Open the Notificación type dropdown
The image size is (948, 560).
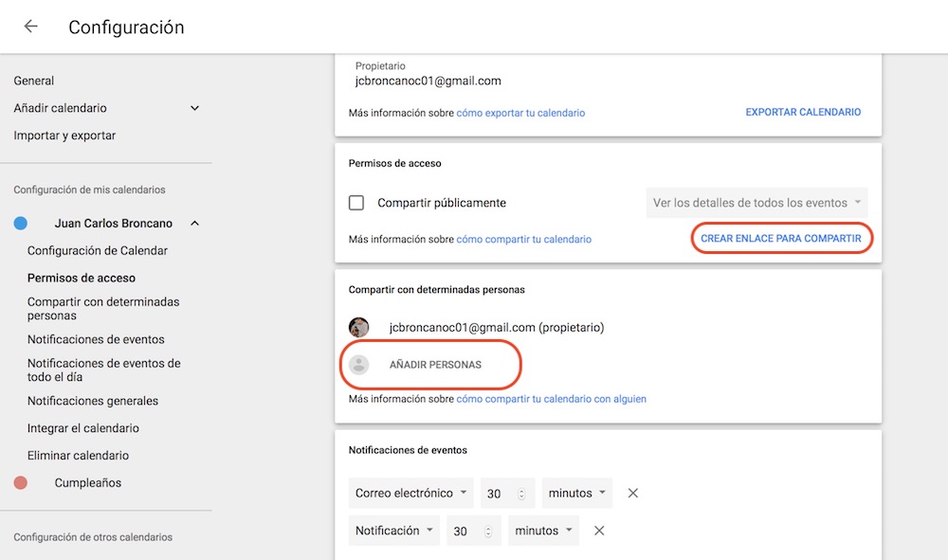point(393,531)
